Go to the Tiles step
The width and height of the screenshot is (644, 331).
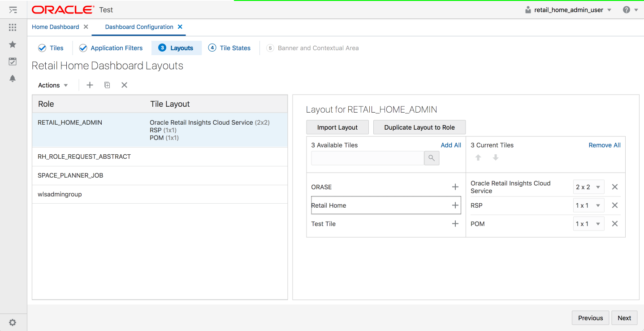pyautogui.click(x=51, y=48)
